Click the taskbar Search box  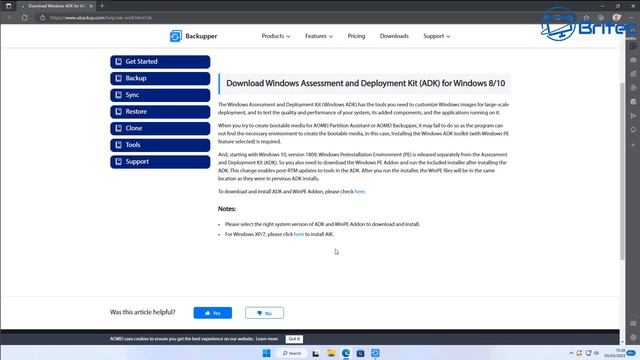point(292,353)
